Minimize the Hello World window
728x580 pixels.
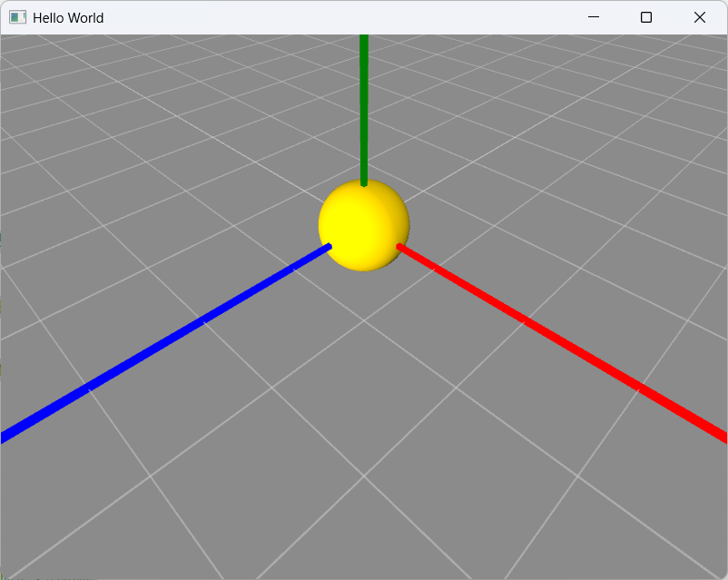pyautogui.click(x=594, y=17)
